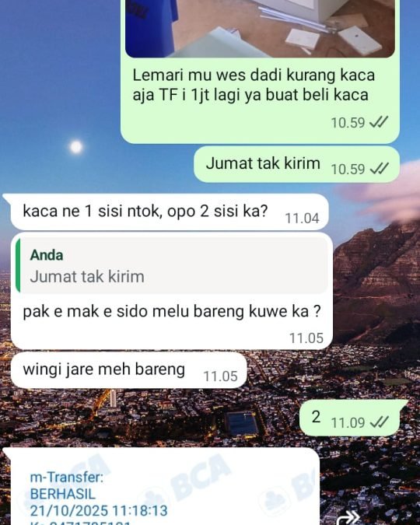Tap the 10.59 timestamp under photo caption

tap(348, 123)
